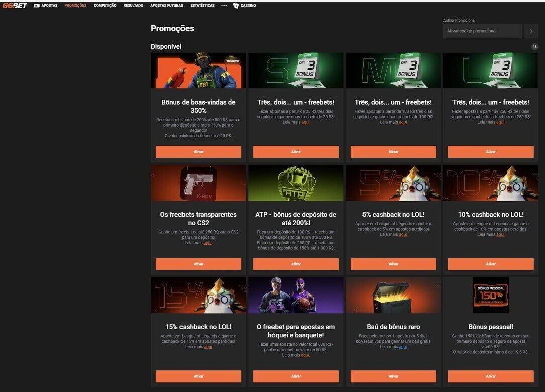Read more via 'aqui' on hóquei e basquete card
Image resolution: width=545 pixels, height=392 pixels.
tap(305, 355)
